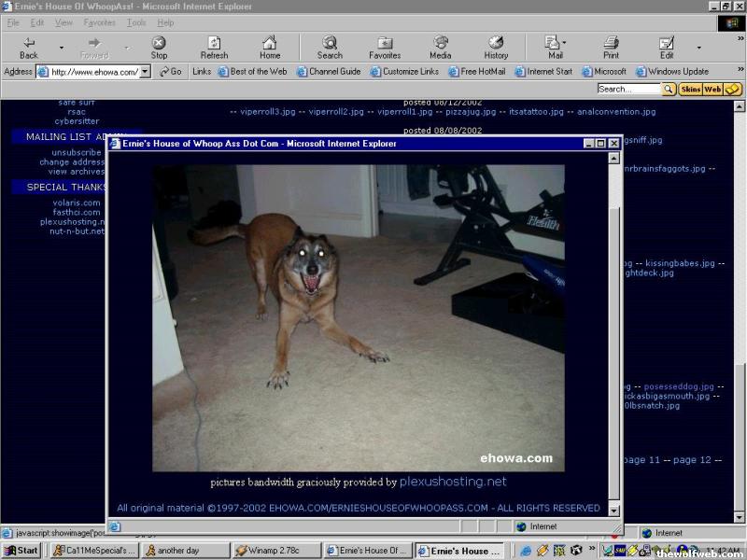This screenshot has height=560, width=747.
Task: Expand the address bar URL dropdown
Action: 145,72
